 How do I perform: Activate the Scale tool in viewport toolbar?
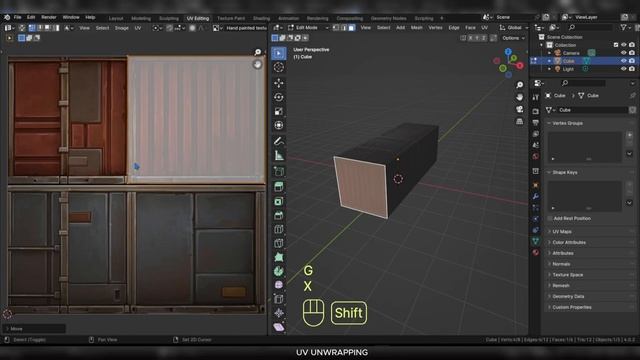[279, 111]
